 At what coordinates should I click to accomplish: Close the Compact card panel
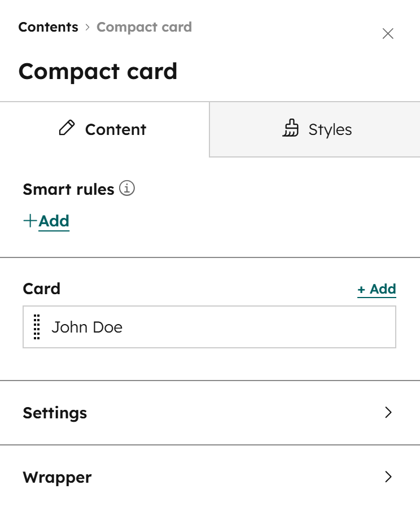click(388, 34)
